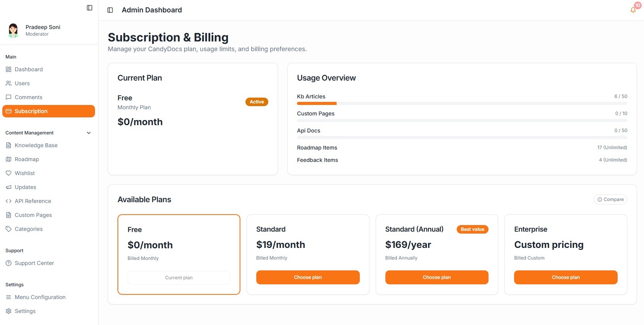Open Knowledge Base page
The width and height of the screenshot is (644, 325).
pyautogui.click(x=36, y=145)
